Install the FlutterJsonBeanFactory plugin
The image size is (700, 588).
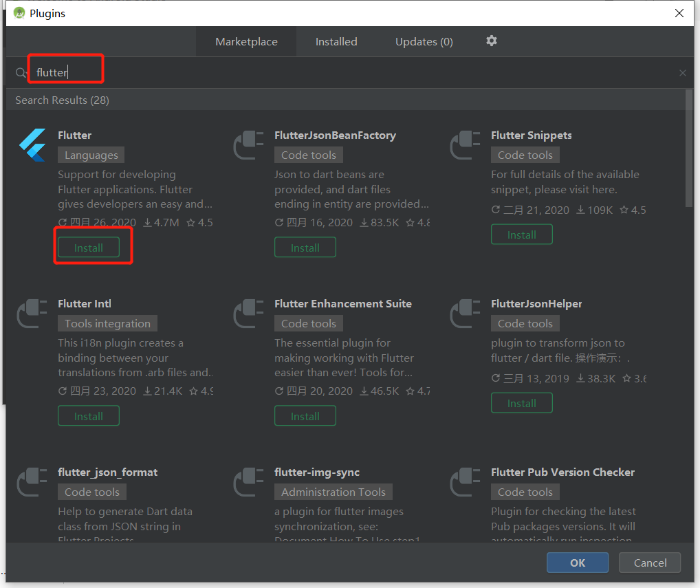(305, 248)
